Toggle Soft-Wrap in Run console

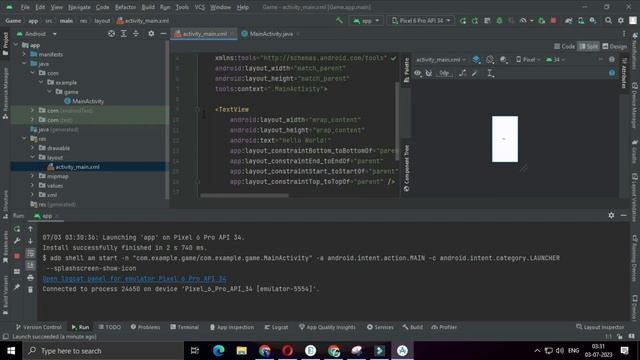pyautogui.click(x=30, y=253)
